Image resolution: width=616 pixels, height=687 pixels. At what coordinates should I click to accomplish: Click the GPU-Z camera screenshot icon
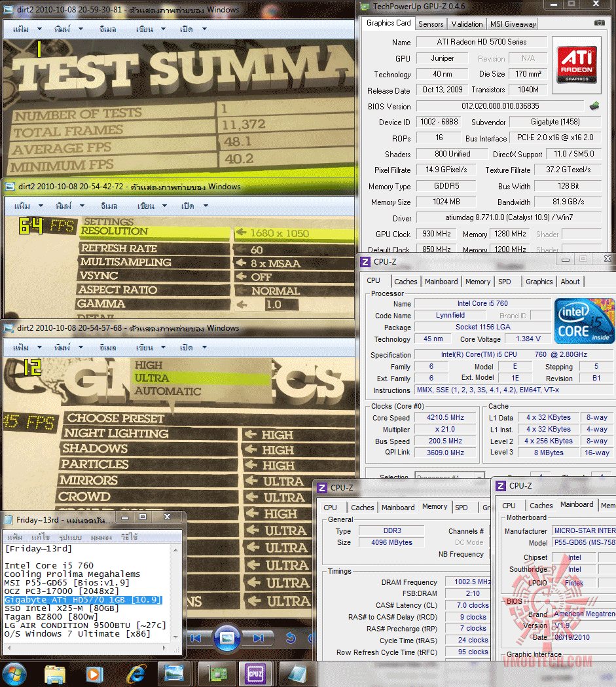pyautogui.click(x=600, y=23)
